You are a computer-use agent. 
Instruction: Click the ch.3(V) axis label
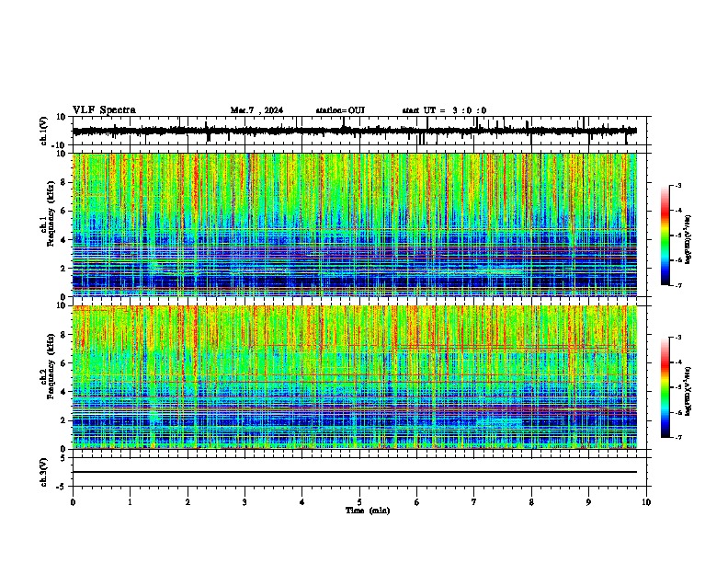[44, 472]
